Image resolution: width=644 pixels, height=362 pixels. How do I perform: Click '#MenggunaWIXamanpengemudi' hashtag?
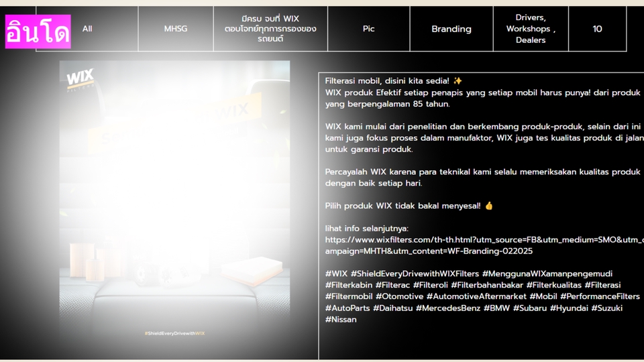pos(547,274)
